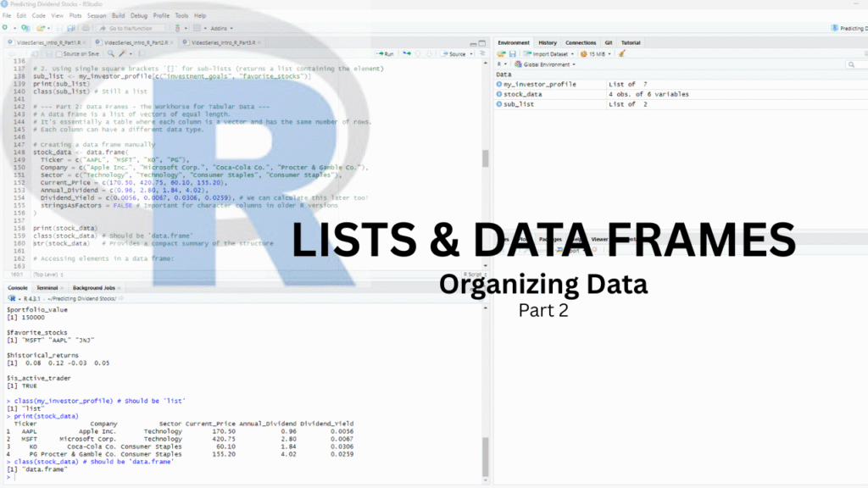The width and height of the screenshot is (868, 488).
Task: Expand the stock_data object in Environment
Action: pos(500,94)
